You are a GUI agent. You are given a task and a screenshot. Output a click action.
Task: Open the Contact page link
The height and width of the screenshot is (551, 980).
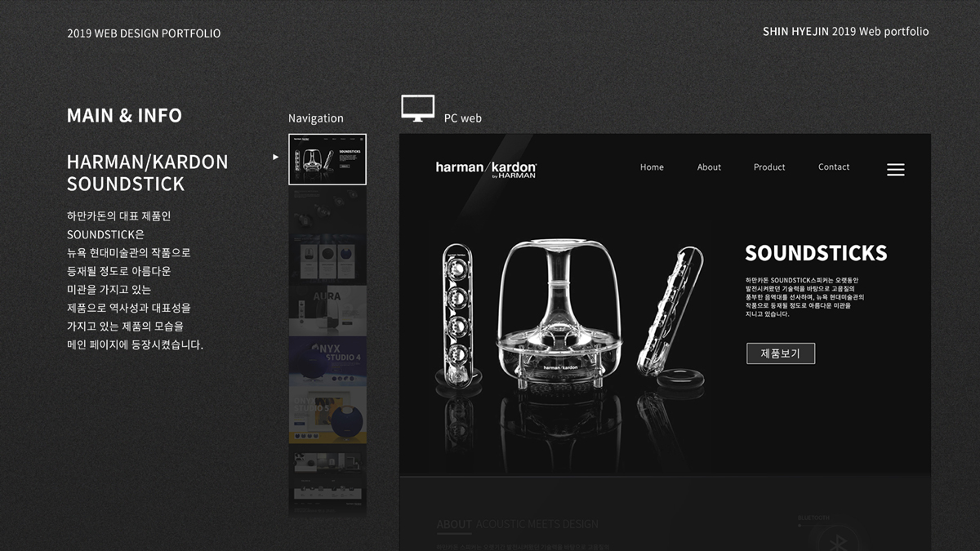click(834, 167)
